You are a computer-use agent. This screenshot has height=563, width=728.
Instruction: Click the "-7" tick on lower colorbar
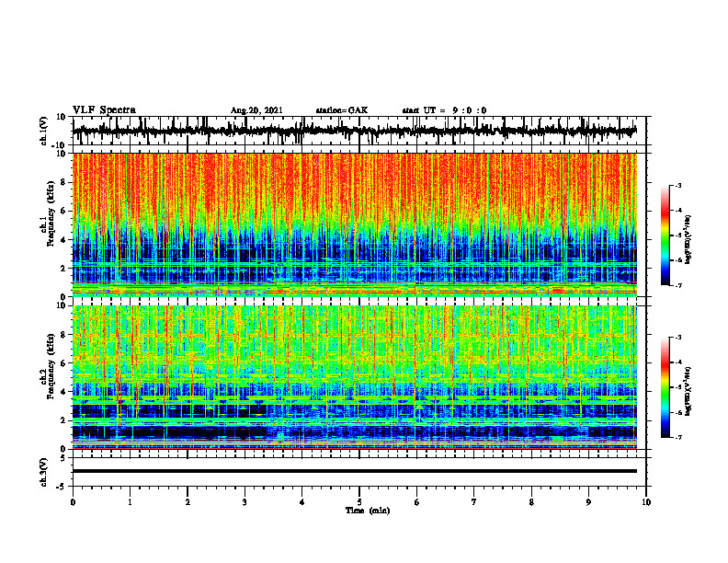pyautogui.click(x=677, y=437)
